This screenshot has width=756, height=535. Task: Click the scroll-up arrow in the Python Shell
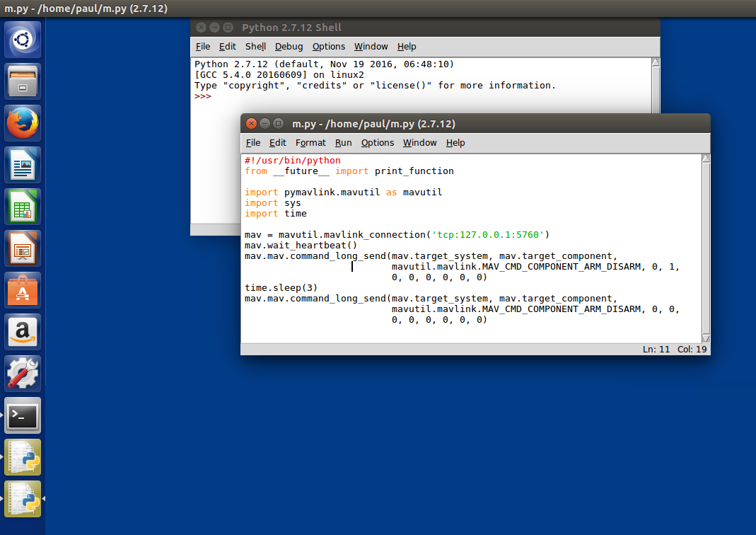pos(656,62)
